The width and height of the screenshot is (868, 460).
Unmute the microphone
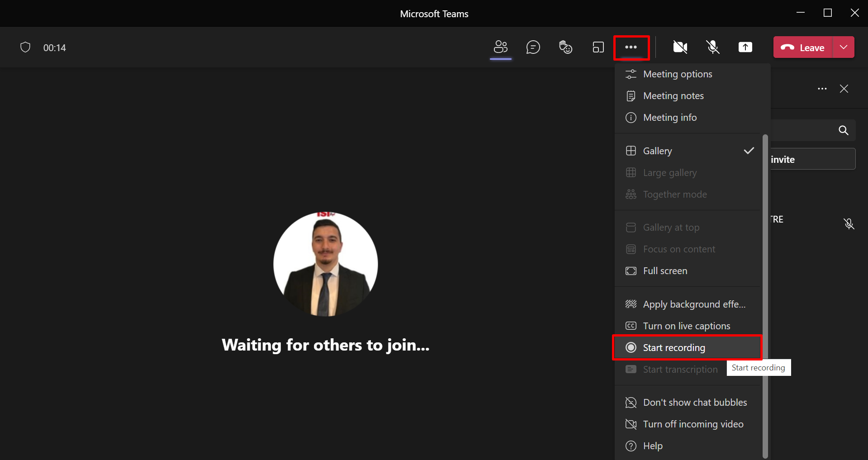click(x=713, y=47)
